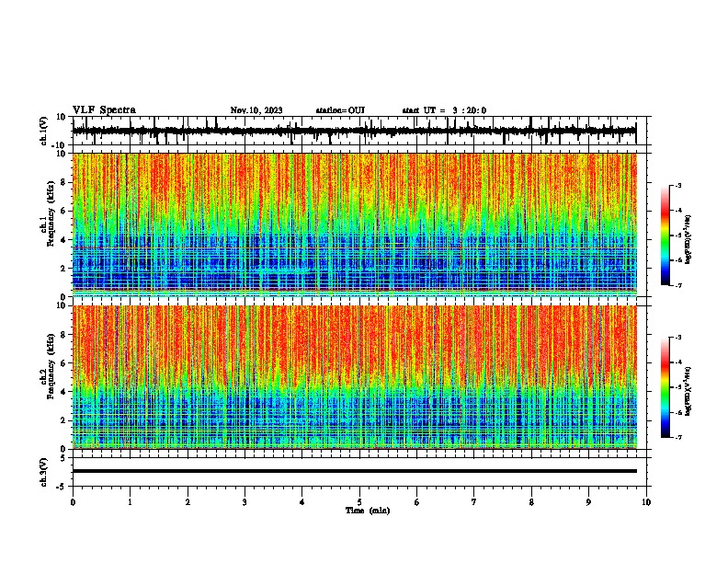This screenshot has width=728, height=563.
Task: Click the "Time (min)" axis label
Action: 368,511
